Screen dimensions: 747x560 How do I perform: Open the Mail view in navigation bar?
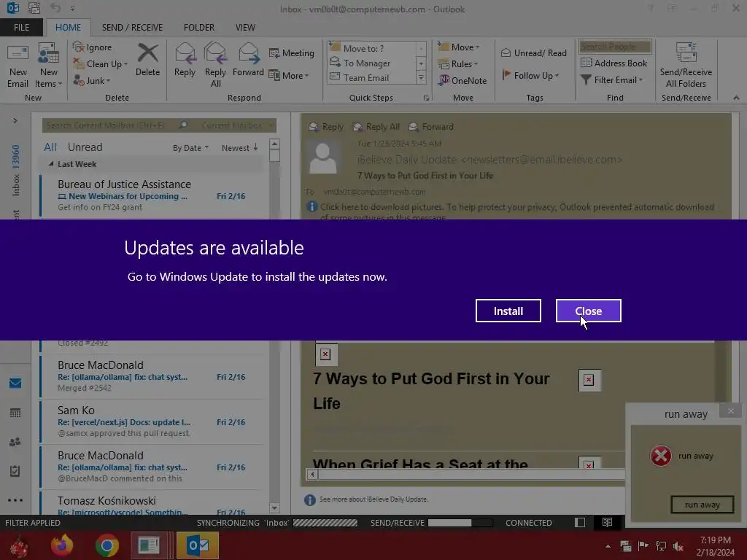(x=15, y=383)
